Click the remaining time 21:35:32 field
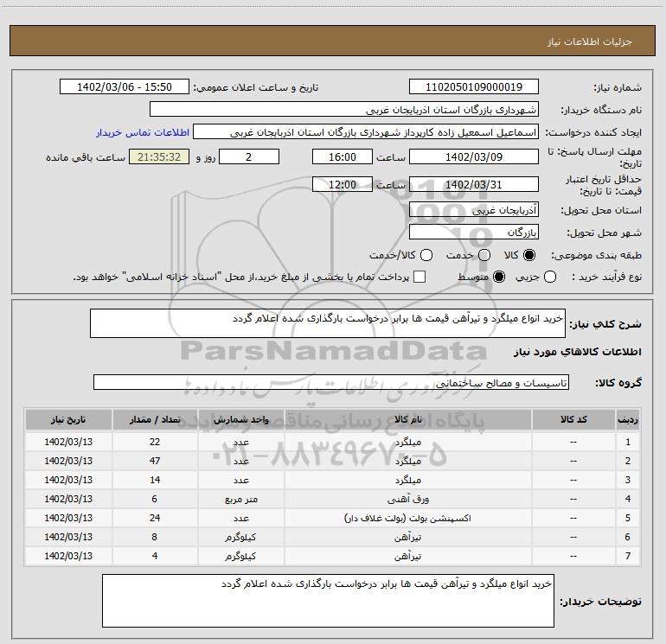Image resolution: width=666 pixels, height=644 pixels. pyautogui.click(x=159, y=156)
